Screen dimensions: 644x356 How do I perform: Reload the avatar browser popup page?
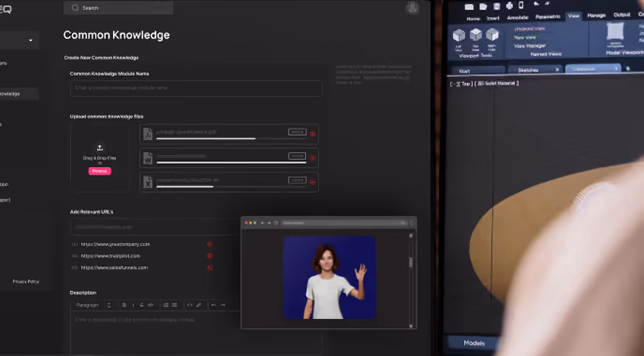pyautogui.click(x=276, y=223)
